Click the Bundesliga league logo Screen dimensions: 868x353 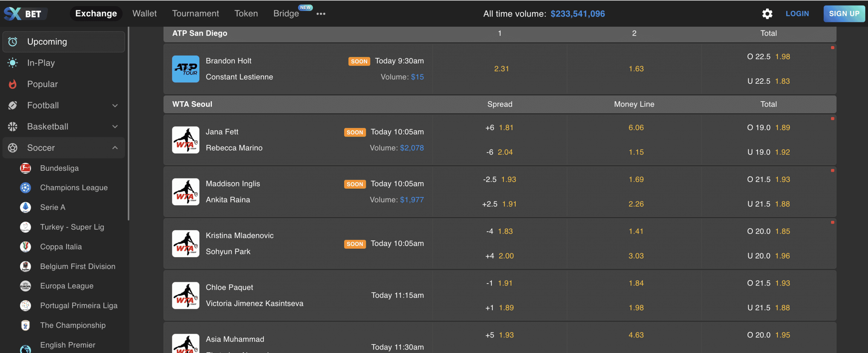(x=25, y=168)
